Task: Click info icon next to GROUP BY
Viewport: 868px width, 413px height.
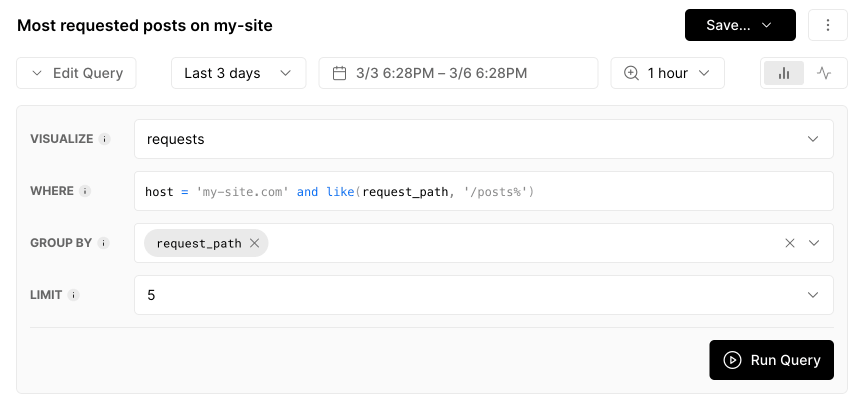Action: 103,243
